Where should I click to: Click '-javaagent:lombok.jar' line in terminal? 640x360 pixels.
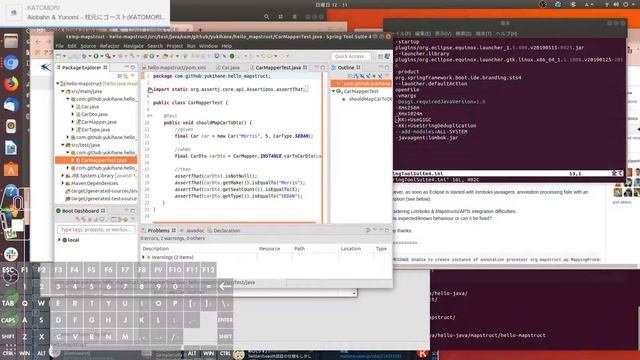(427, 138)
